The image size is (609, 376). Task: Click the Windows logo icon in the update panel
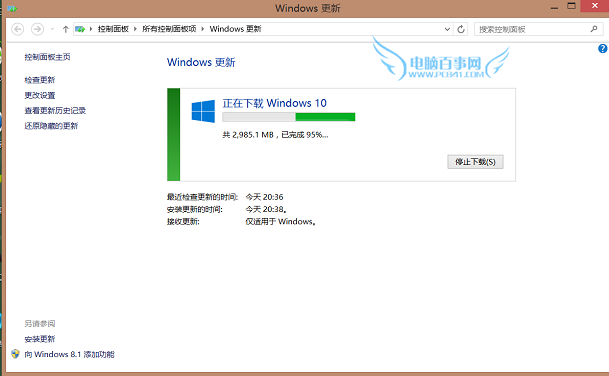[x=203, y=111]
